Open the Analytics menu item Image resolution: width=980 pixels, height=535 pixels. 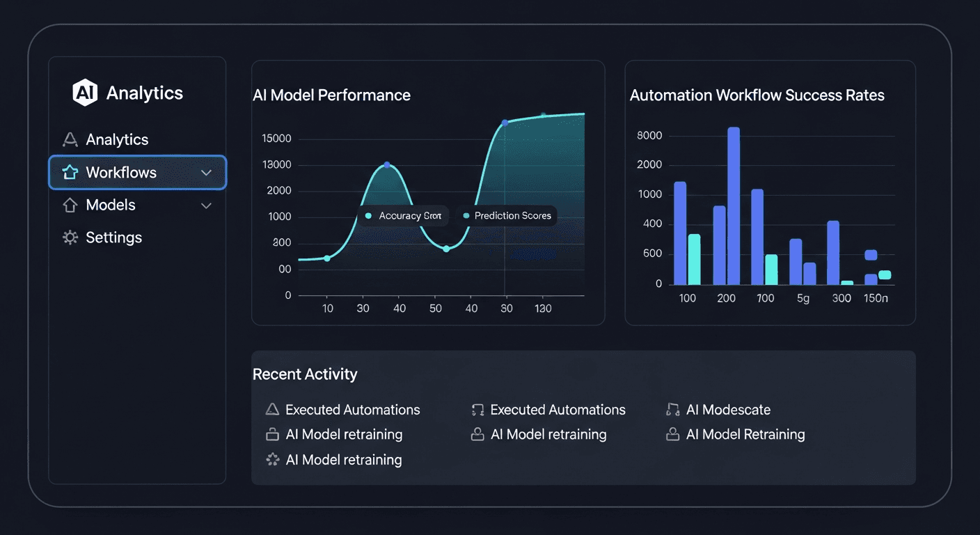click(x=116, y=139)
